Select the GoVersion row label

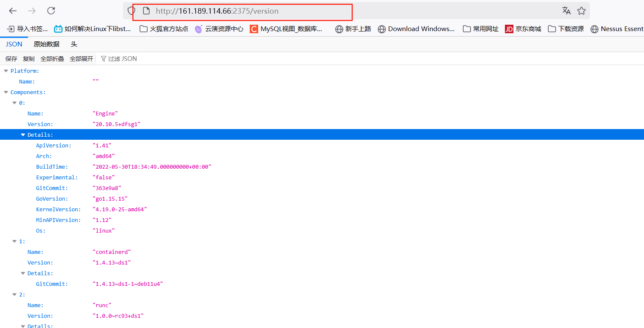pos(52,199)
